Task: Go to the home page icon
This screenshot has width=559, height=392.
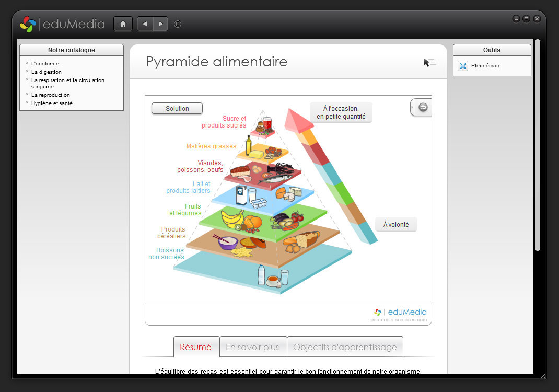Action: (x=123, y=24)
